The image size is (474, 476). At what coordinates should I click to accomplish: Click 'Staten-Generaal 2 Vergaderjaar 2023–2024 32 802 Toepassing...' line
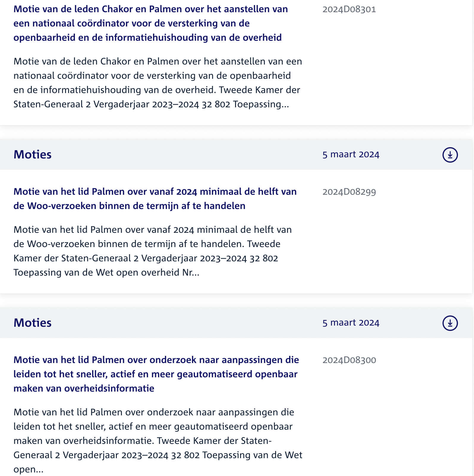[x=151, y=104]
